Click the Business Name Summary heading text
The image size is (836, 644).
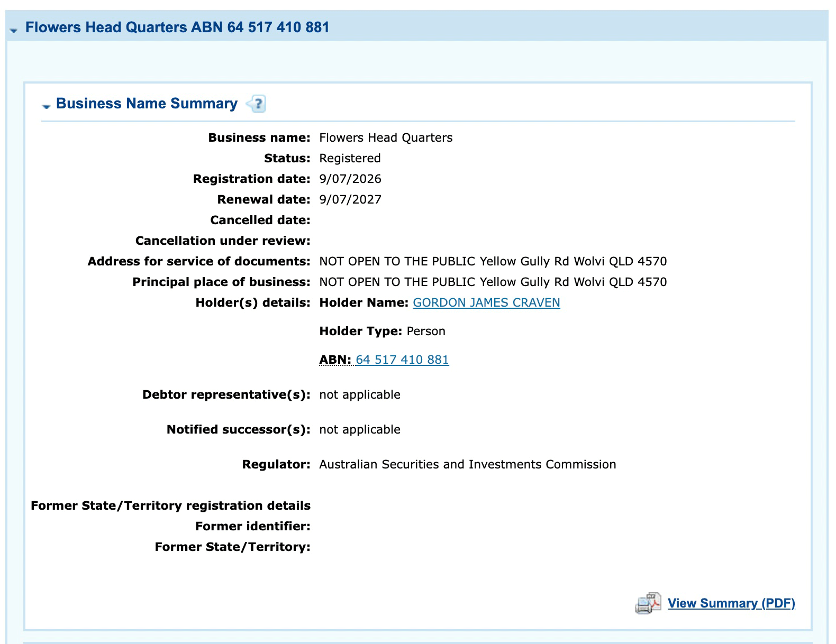[147, 104]
